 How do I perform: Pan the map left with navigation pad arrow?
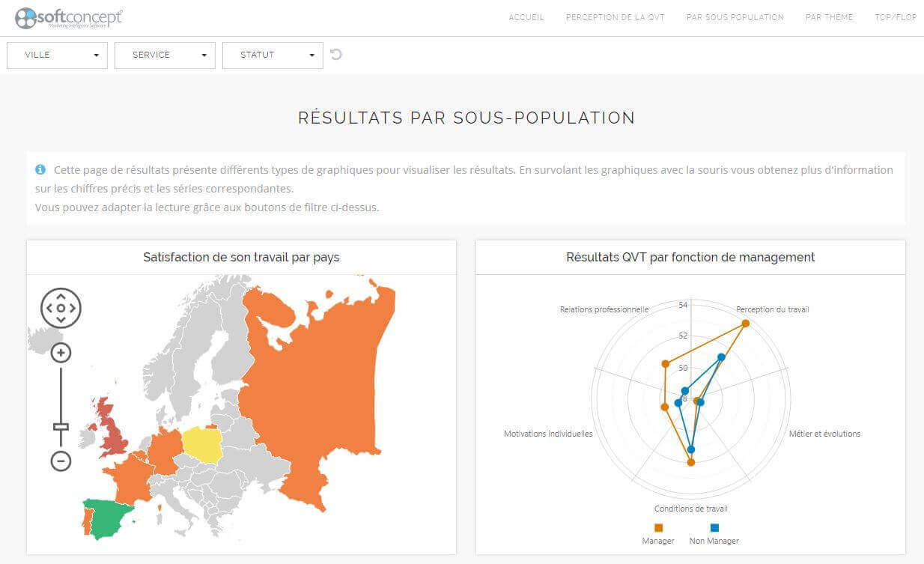coord(49,308)
